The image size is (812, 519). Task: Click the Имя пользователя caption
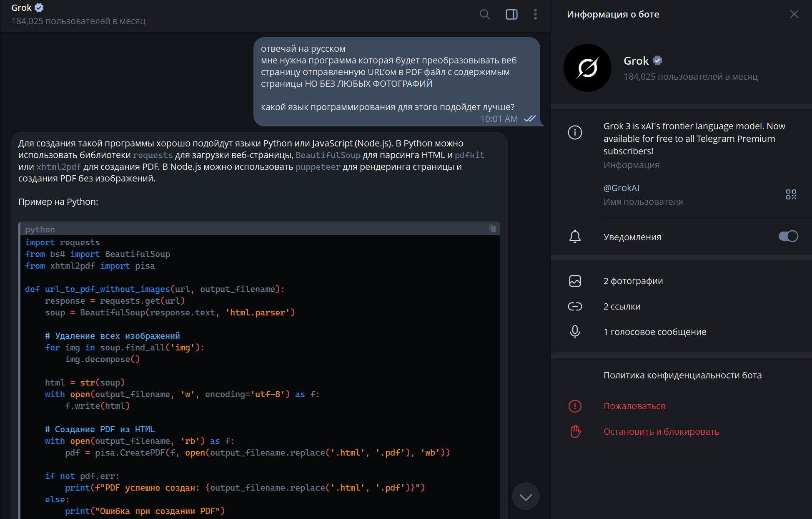[x=643, y=202]
